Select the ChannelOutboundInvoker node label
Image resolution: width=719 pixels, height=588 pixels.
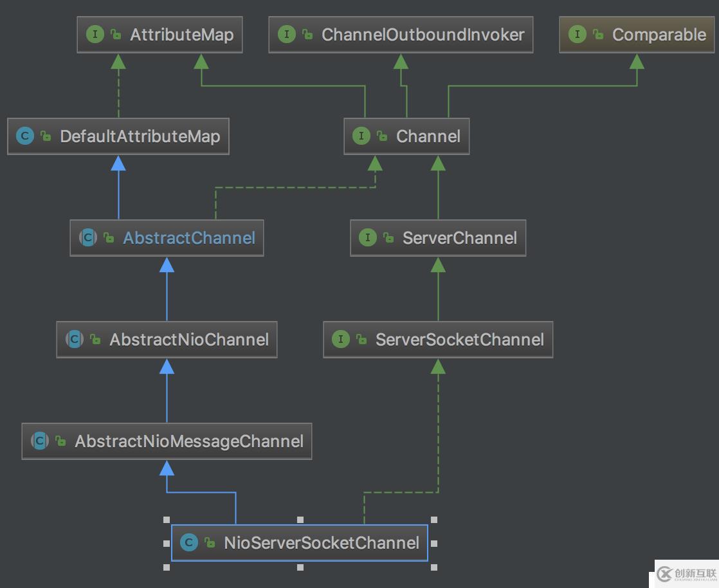click(423, 35)
